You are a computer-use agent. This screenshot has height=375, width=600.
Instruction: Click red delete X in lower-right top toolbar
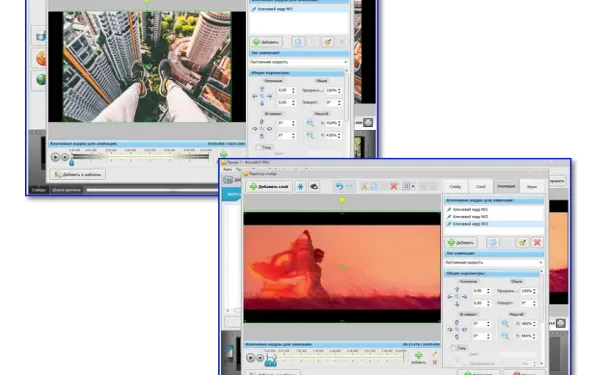pyautogui.click(x=394, y=187)
